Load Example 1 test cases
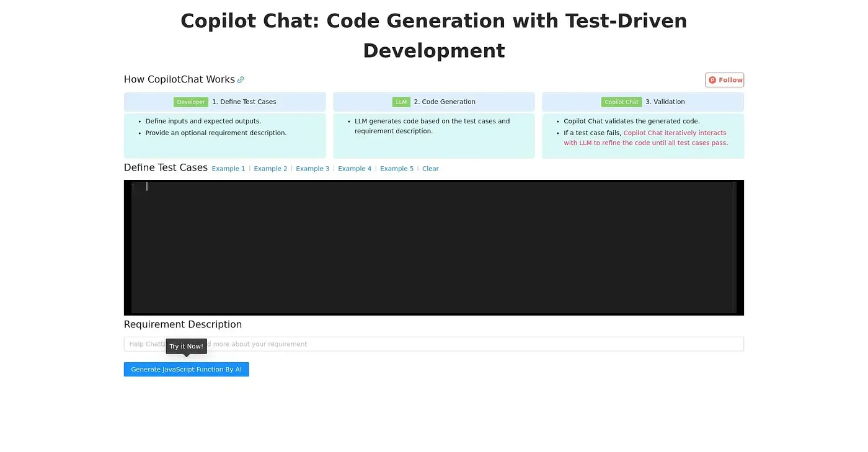 [228, 169]
